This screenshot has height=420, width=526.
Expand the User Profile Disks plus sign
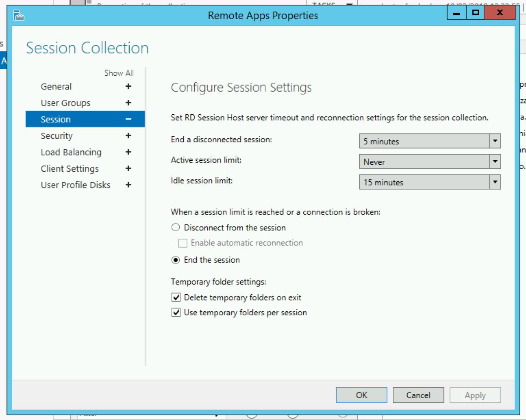128,185
